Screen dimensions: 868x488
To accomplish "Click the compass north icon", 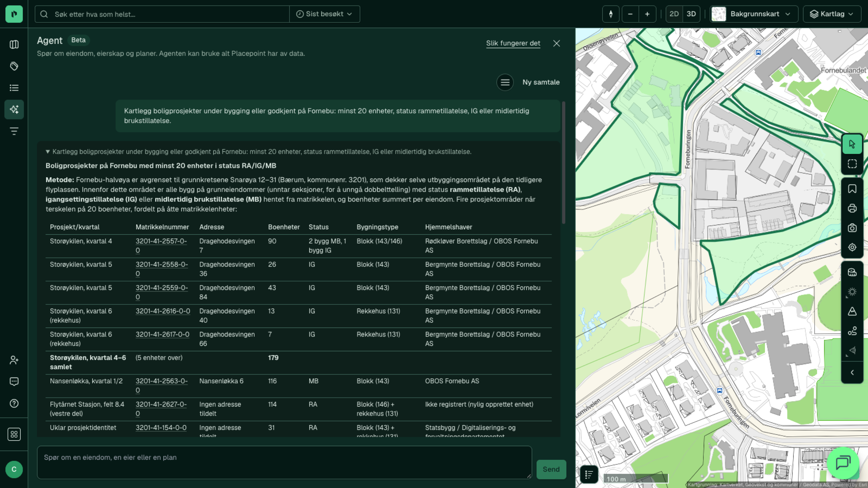I will click(x=611, y=14).
